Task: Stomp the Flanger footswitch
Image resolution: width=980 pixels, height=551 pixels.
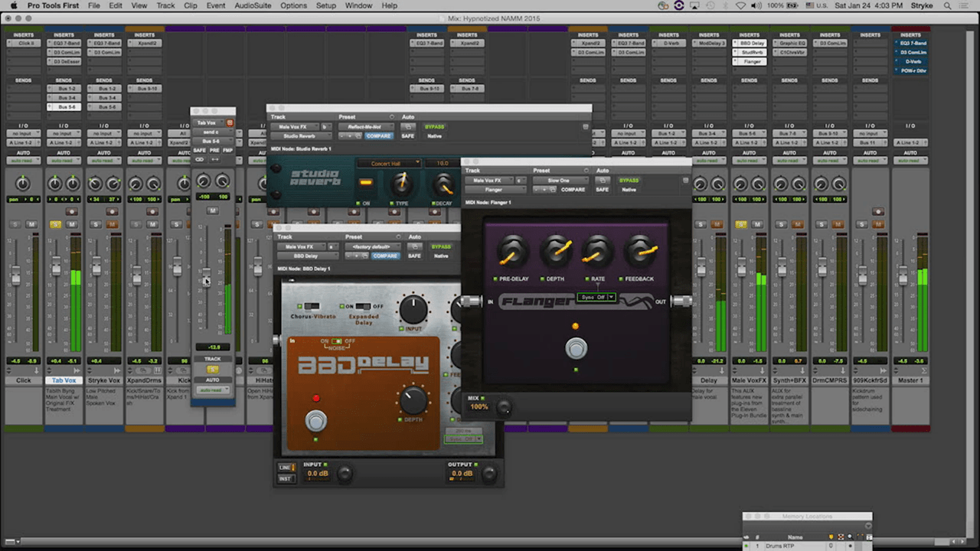Action: (x=576, y=349)
